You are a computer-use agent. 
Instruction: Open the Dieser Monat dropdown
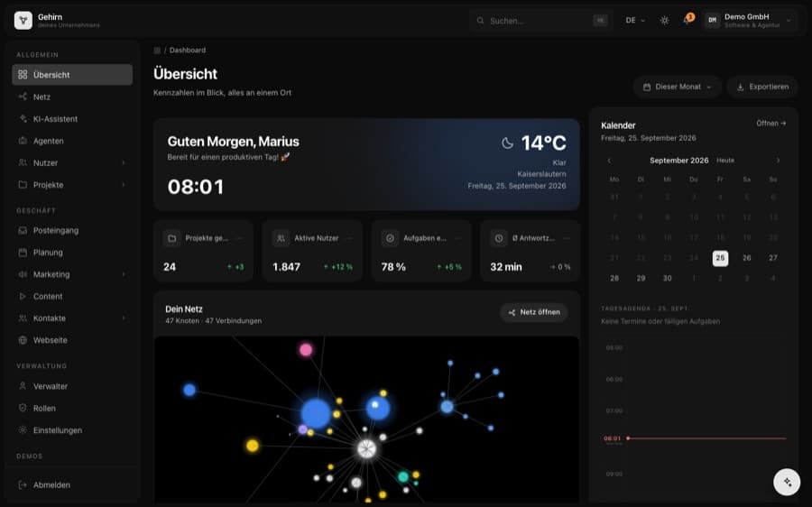coord(678,87)
